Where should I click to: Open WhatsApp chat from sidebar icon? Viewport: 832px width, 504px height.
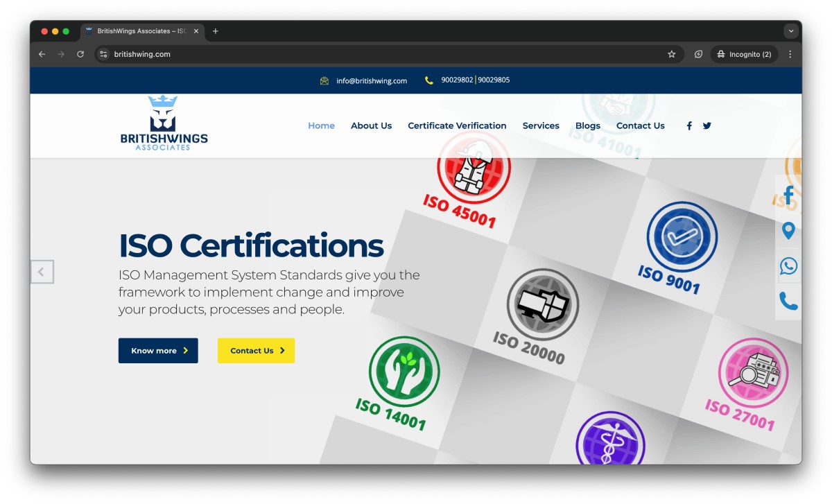tap(788, 266)
